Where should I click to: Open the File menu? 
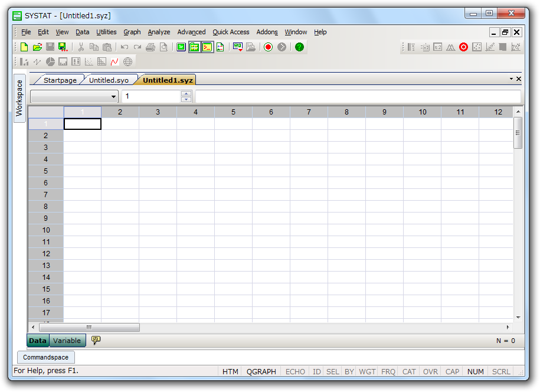pos(26,32)
